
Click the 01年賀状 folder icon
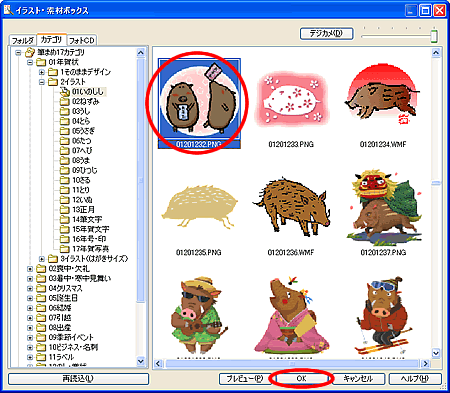(x=41, y=62)
